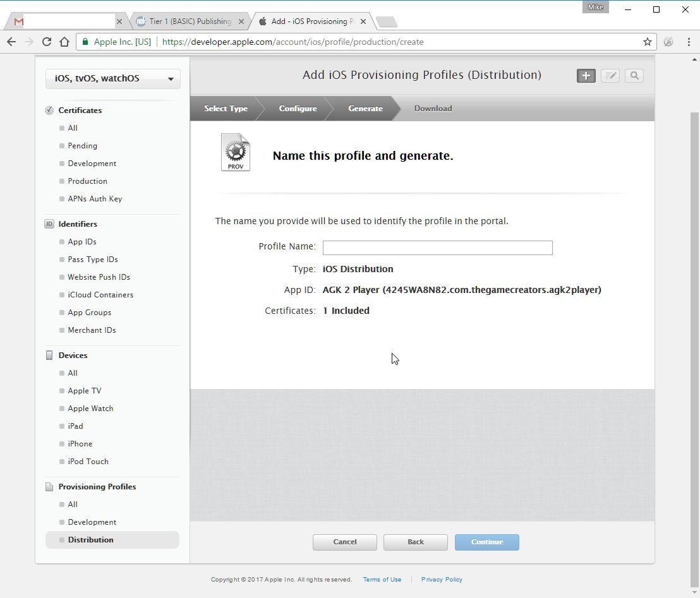This screenshot has height=598, width=700.
Task: Click the AGK 2 Player App ID text
Action: click(x=462, y=290)
